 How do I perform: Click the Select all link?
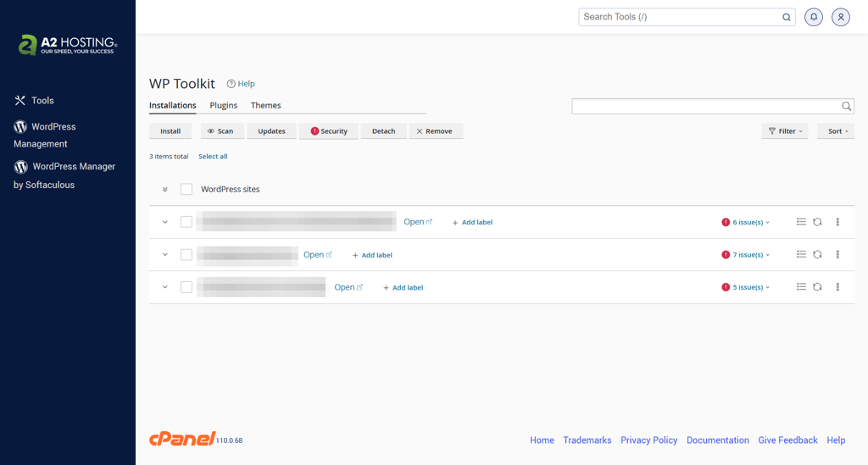[x=213, y=157]
